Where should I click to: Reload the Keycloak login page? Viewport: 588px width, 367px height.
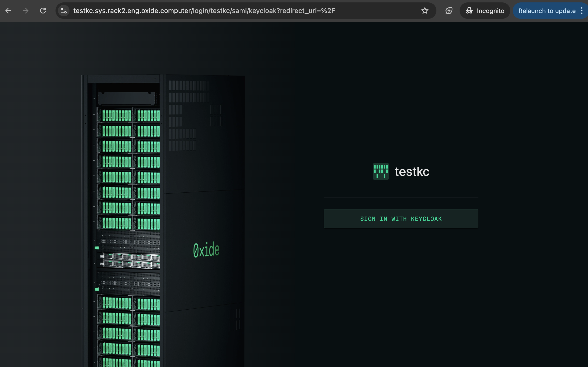click(x=43, y=11)
